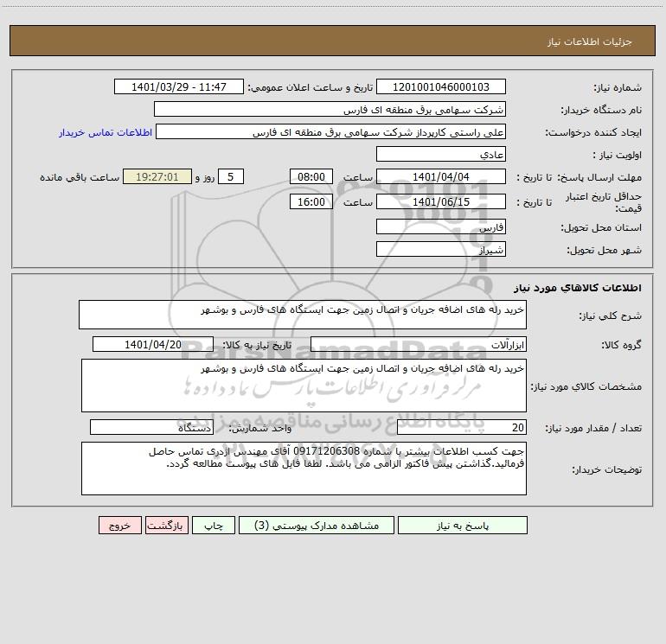666x644 pixels.
Task: Open مشاهده مدارک پیوستی (3) attachments
Action: click(x=317, y=526)
